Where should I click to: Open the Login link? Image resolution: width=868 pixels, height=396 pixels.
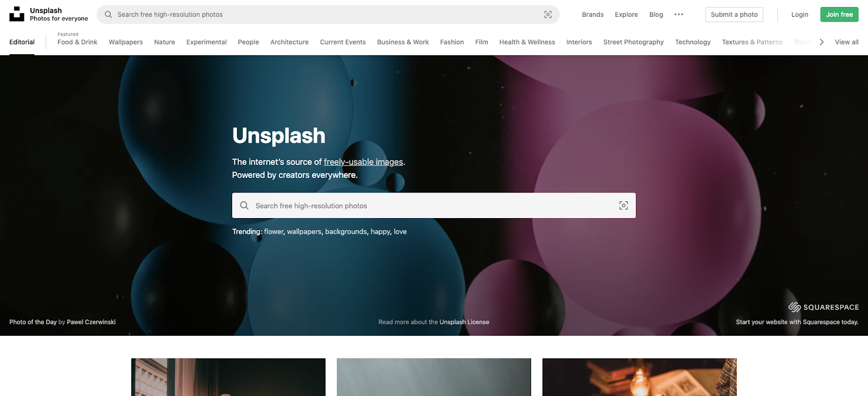coord(800,15)
